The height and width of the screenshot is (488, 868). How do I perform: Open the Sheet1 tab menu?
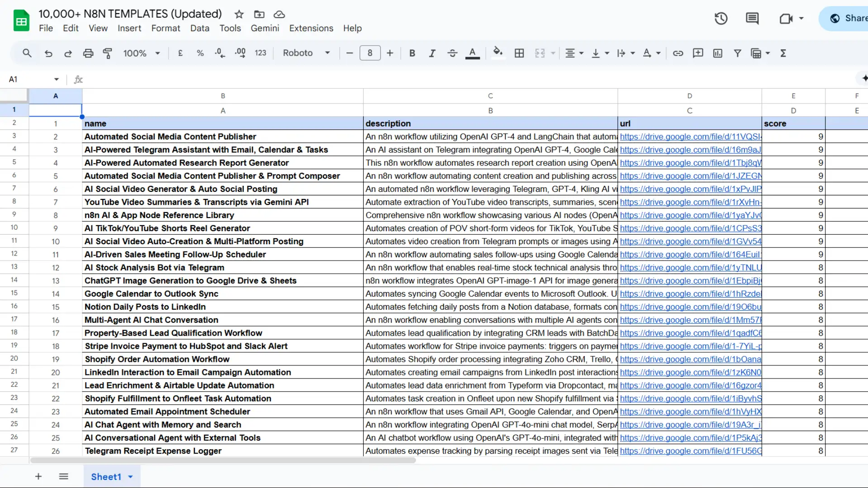click(x=130, y=476)
